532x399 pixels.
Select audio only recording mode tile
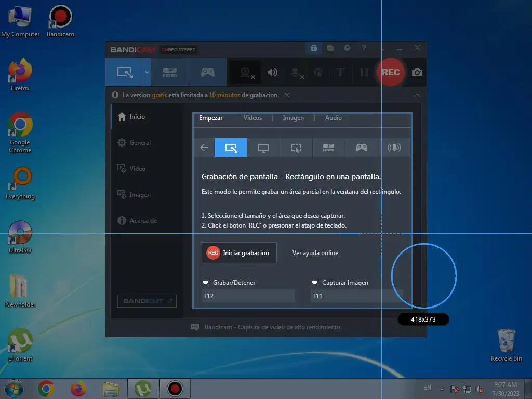click(394, 148)
